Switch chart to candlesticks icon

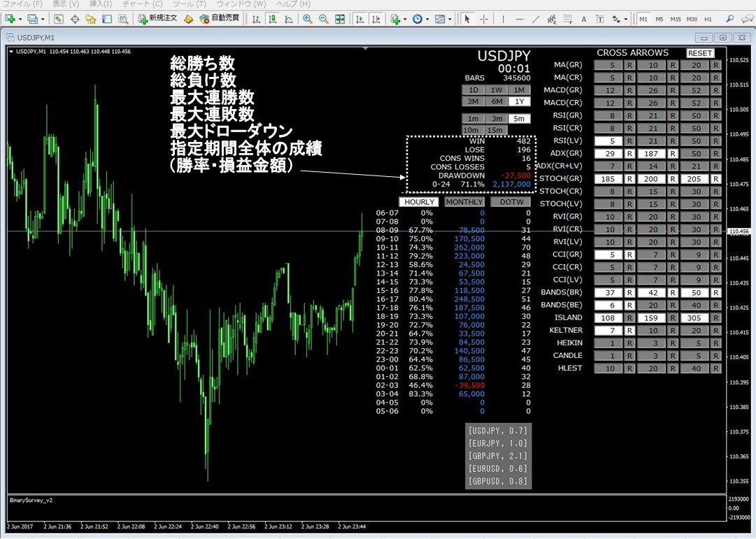click(x=273, y=19)
